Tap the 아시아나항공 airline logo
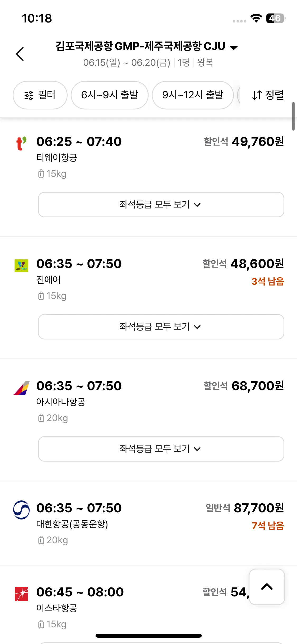Image resolution: width=297 pixels, height=644 pixels. click(21, 388)
